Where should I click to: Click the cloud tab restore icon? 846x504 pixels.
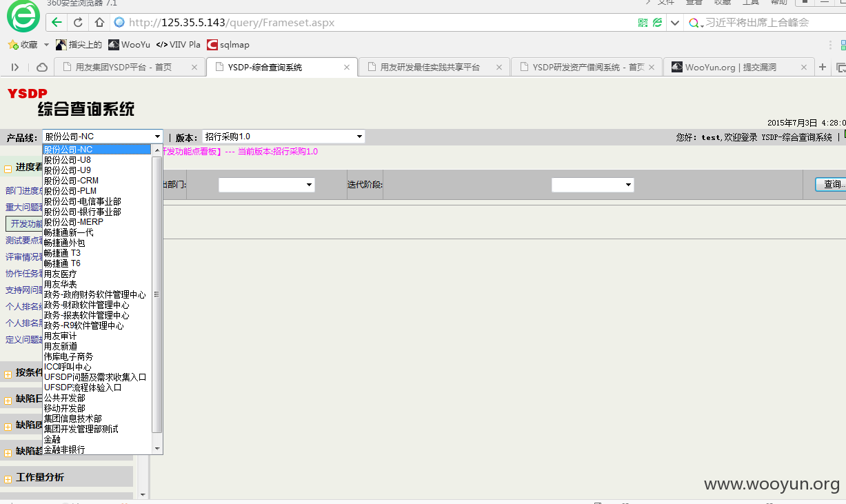42,67
